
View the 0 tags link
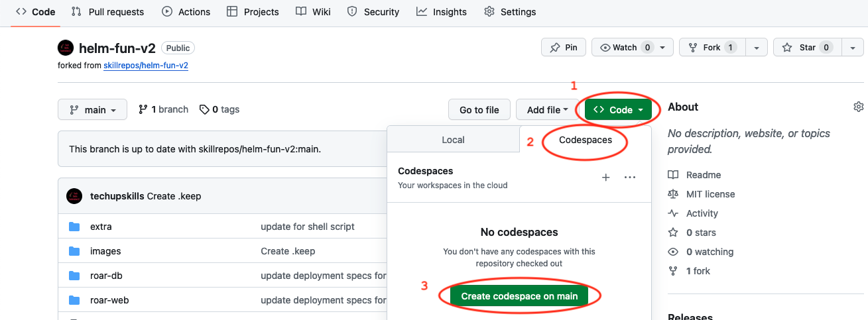click(x=219, y=109)
